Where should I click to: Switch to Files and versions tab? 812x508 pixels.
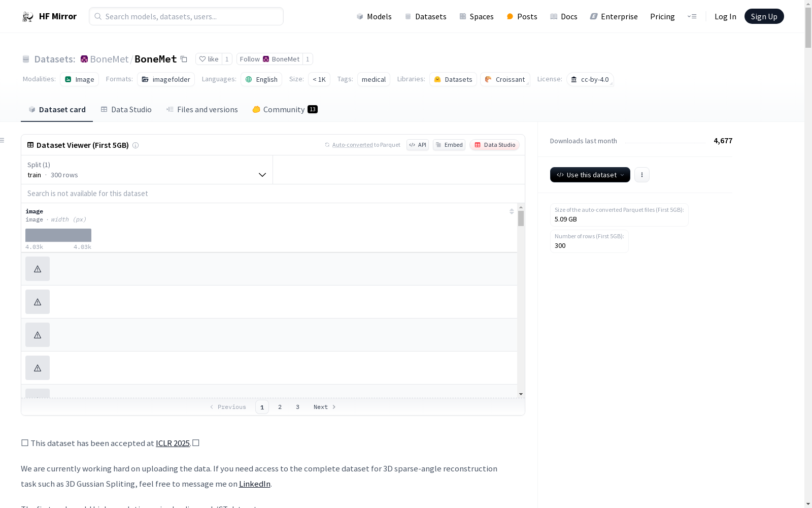[x=202, y=110]
